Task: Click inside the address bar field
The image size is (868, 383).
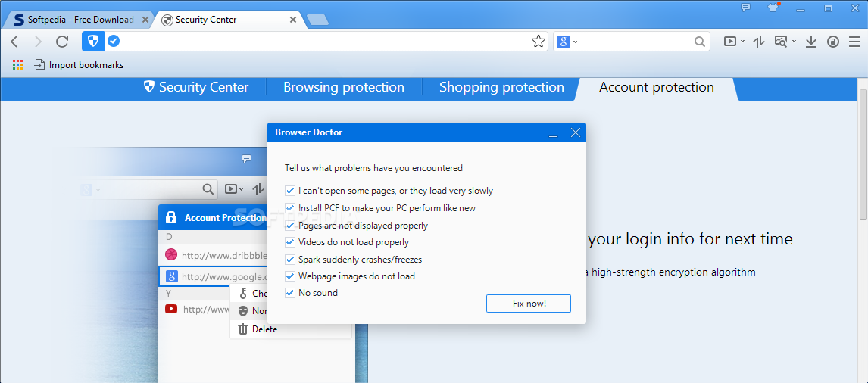Action: [325, 42]
